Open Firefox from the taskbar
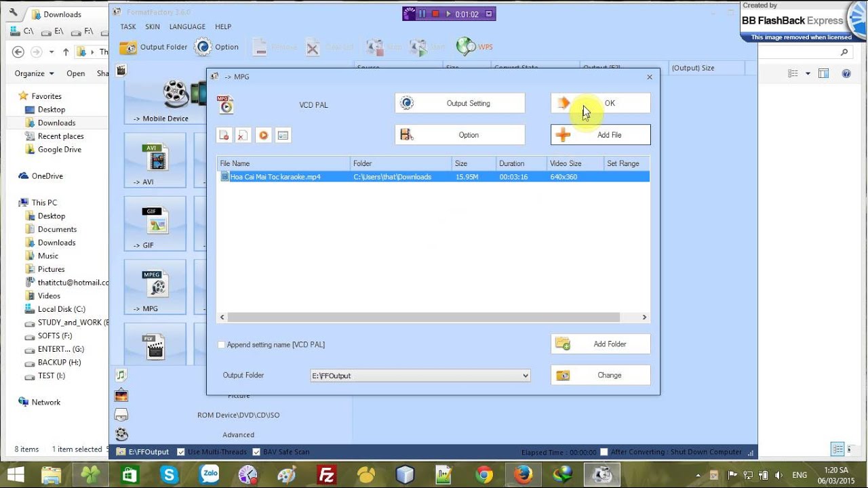The width and height of the screenshot is (868, 488). (523, 474)
